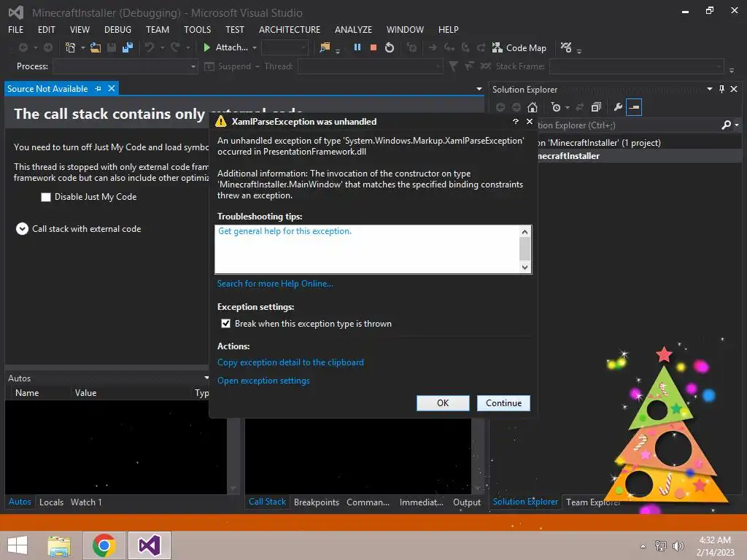The width and height of the screenshot is (747, 560).
Task: Open the DEBUG menu
Action: tap(117, 29)
